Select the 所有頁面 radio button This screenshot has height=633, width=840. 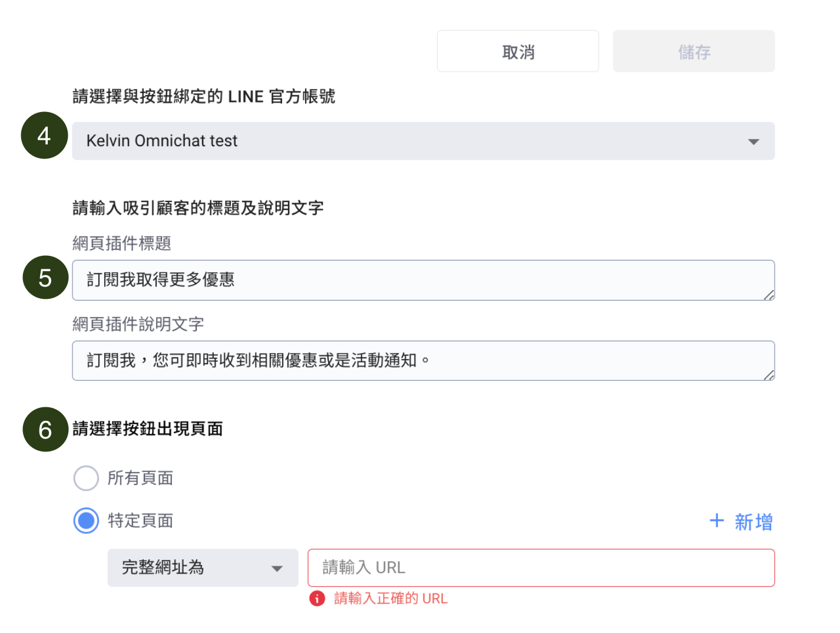[x=86, y=478]
